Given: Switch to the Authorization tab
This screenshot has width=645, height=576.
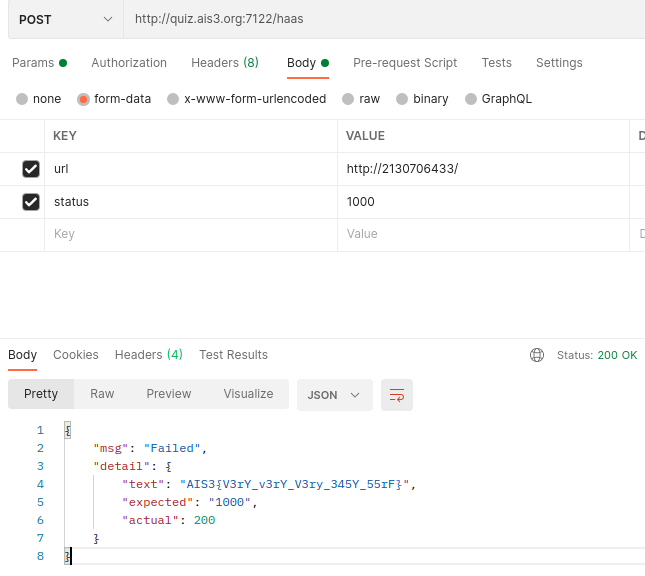Looking at the screenshot, I should (129, 63).
